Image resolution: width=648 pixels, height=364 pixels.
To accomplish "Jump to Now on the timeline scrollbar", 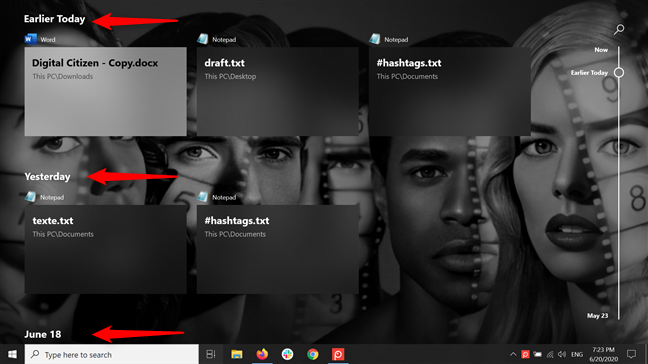I will (601, 50).
